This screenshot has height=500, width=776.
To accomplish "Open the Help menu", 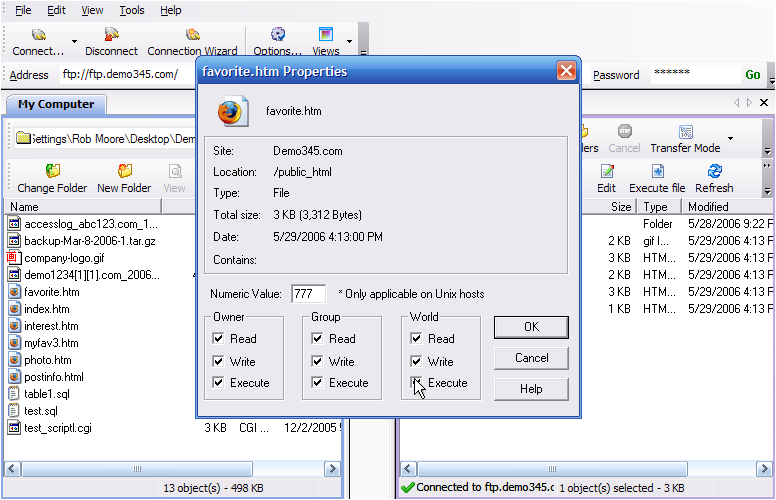I will (x=171, y=10).
